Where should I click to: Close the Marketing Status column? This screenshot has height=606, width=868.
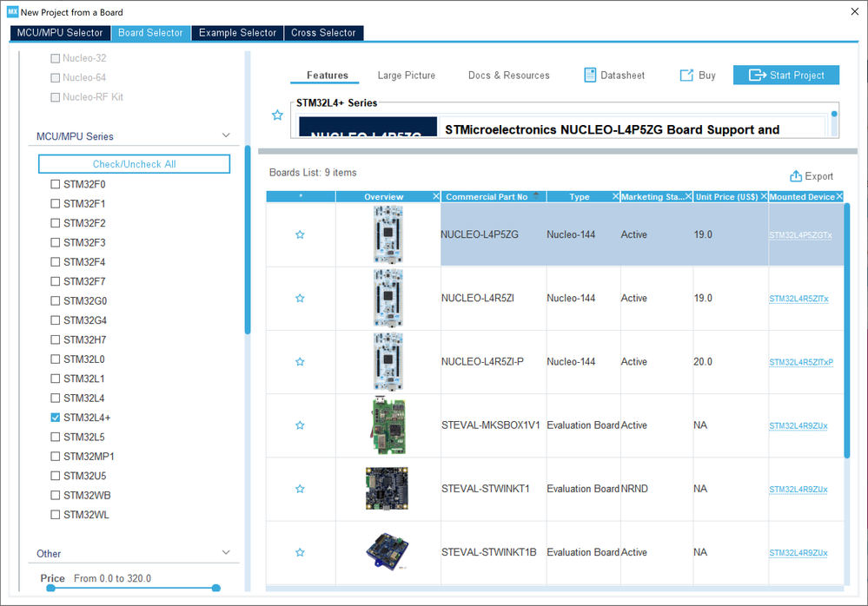click(689, 196)
